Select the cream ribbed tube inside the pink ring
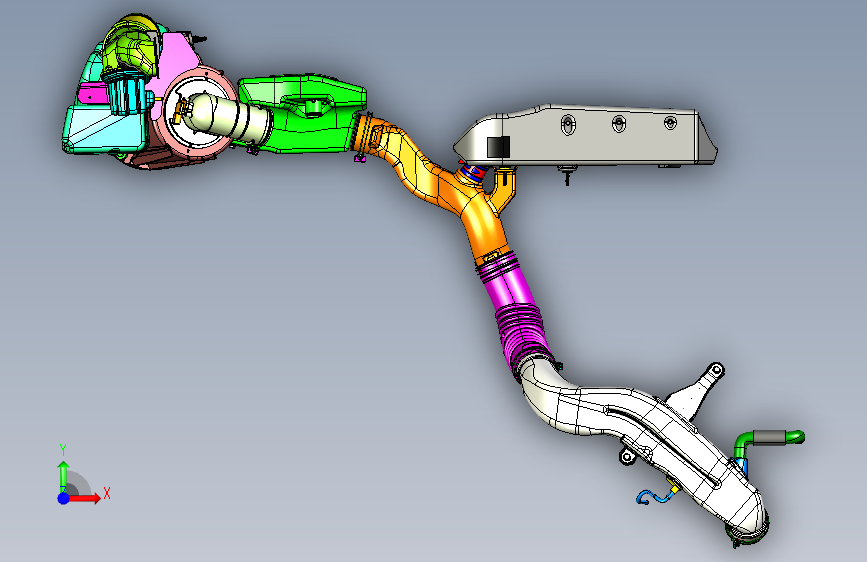The height and width of the screenshot is (562, 867). click(229, 121)
